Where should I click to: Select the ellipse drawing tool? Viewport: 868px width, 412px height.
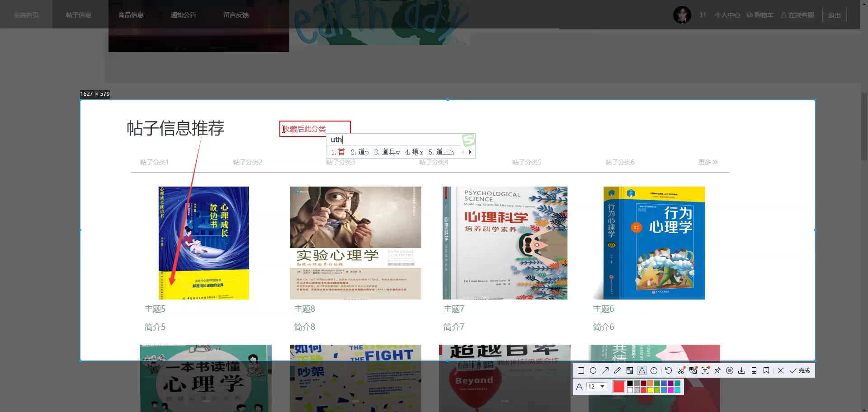coord(593,370)
